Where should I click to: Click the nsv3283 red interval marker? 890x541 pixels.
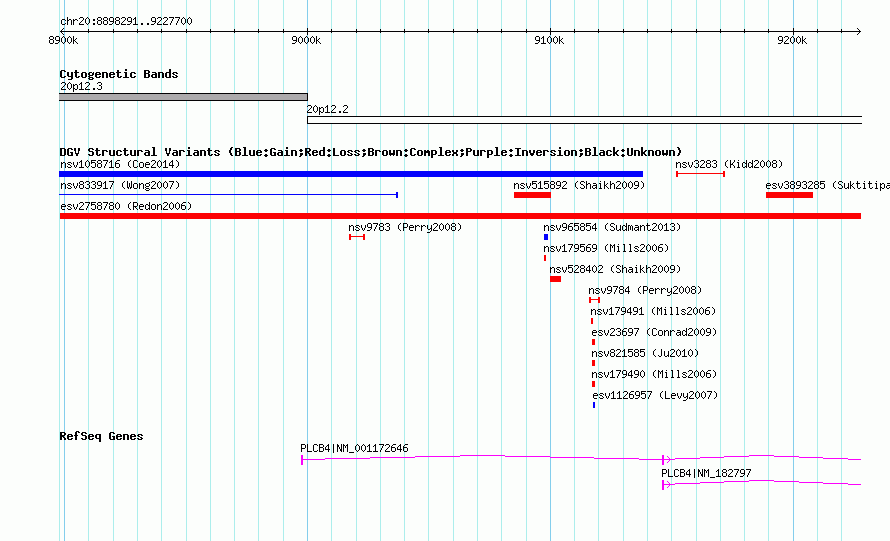[700, 174]
